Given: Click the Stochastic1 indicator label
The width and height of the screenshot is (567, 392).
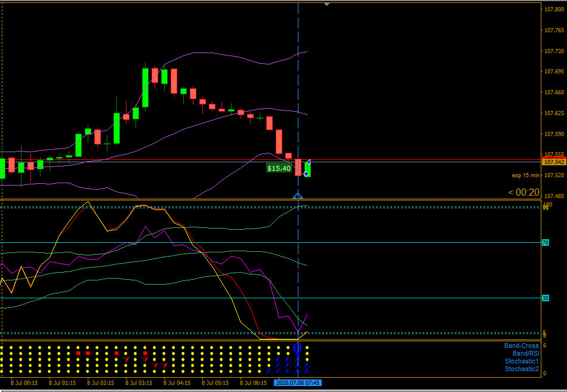Looking at the screenshot, I should point(522,361).
